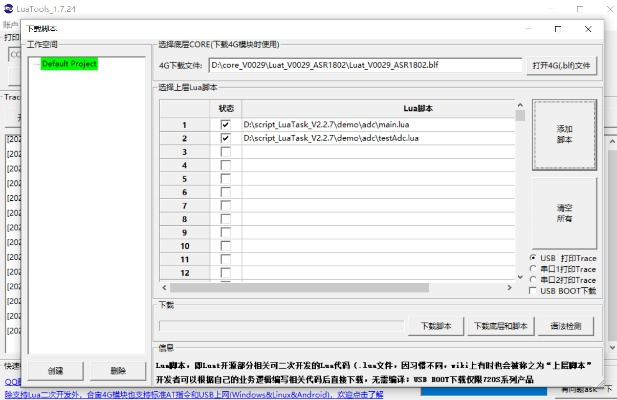Check the row 12 script checkbox
Screen dimensions: 617x400
225,273
